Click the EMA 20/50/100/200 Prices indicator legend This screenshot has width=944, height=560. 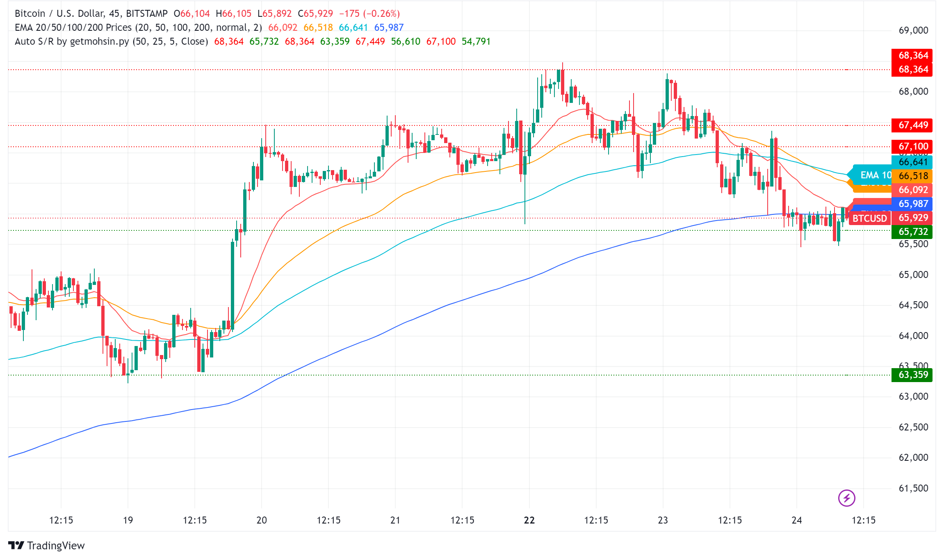click(x=138, y=27)
